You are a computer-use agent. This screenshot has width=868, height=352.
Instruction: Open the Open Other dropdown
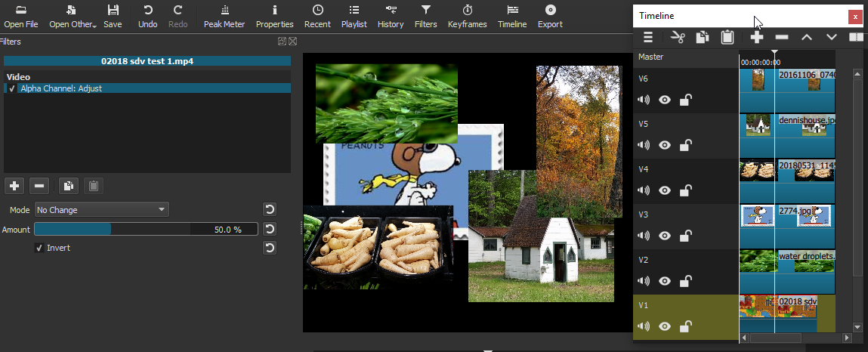(73, 17)
